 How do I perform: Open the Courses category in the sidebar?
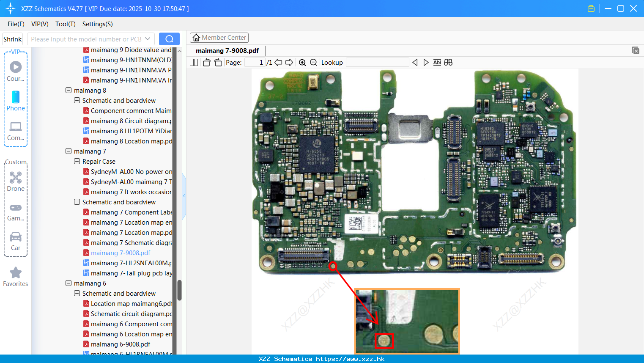pyautogui.click(x=16, y=71)
